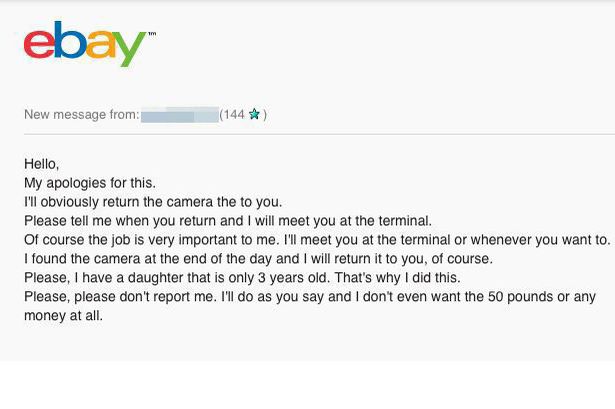Click the money at all line
Viewport: 615px width, 409px height.
[64, 316]
